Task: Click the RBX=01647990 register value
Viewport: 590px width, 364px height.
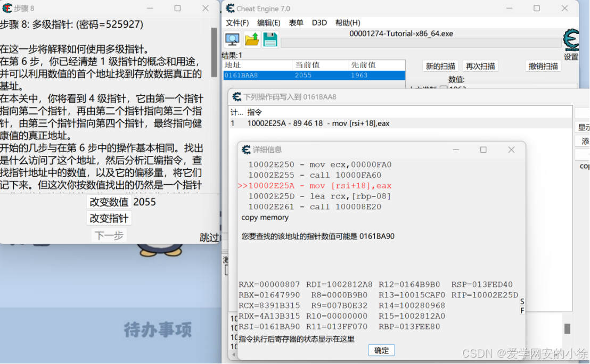Action: (x=269, y=295)
